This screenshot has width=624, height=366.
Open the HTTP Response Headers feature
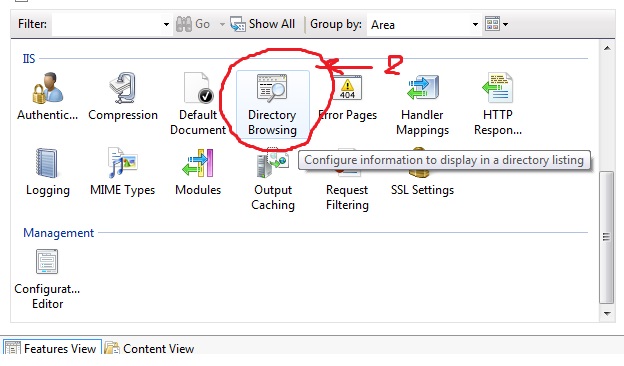497,104
